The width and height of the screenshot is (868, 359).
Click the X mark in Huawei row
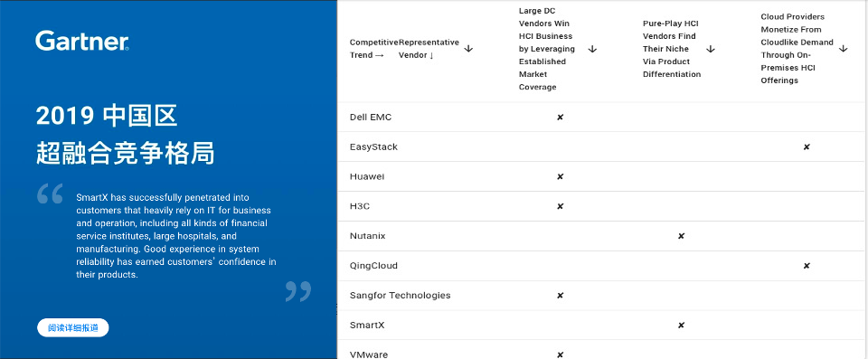pos(560,176)
